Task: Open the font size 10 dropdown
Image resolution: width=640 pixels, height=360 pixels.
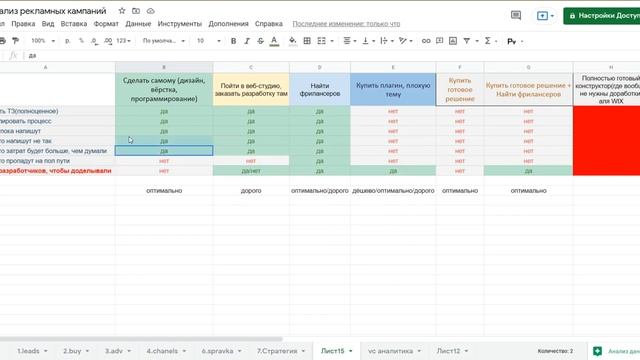Action: click(x=209, y=41)
